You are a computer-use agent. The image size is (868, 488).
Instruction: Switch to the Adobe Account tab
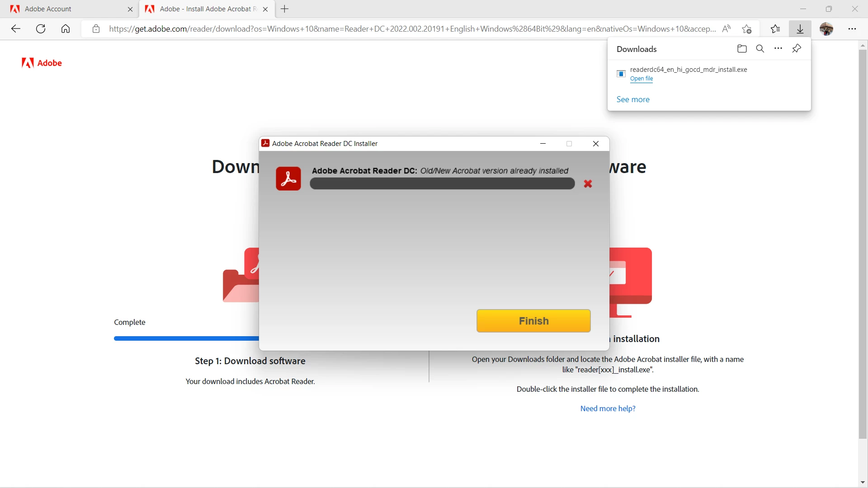coord(68,9)
